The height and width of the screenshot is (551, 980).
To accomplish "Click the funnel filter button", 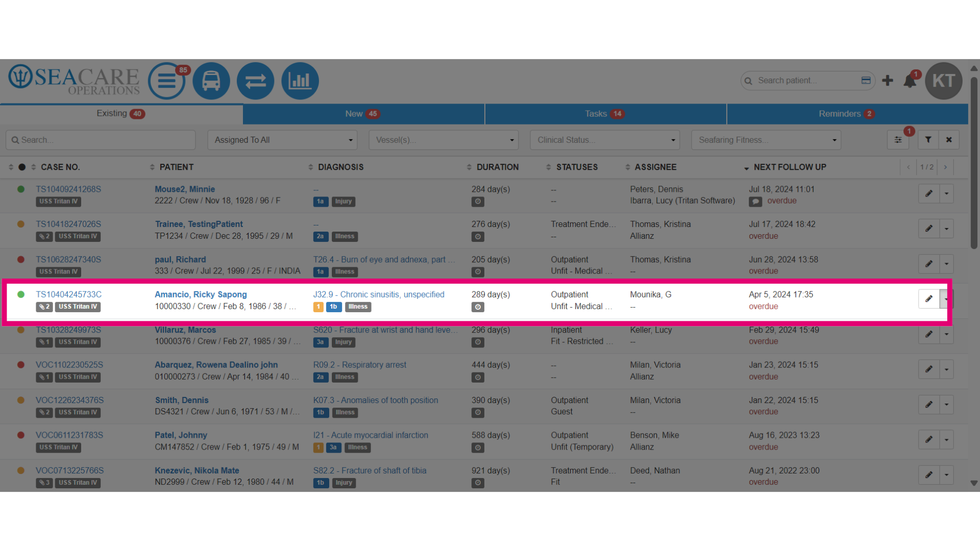I will pos(928,140).
